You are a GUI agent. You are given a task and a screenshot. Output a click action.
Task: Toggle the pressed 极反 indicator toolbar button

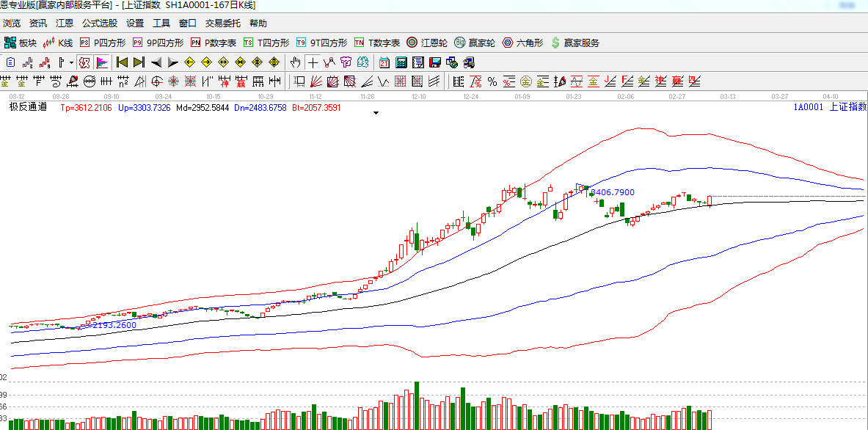84,62
